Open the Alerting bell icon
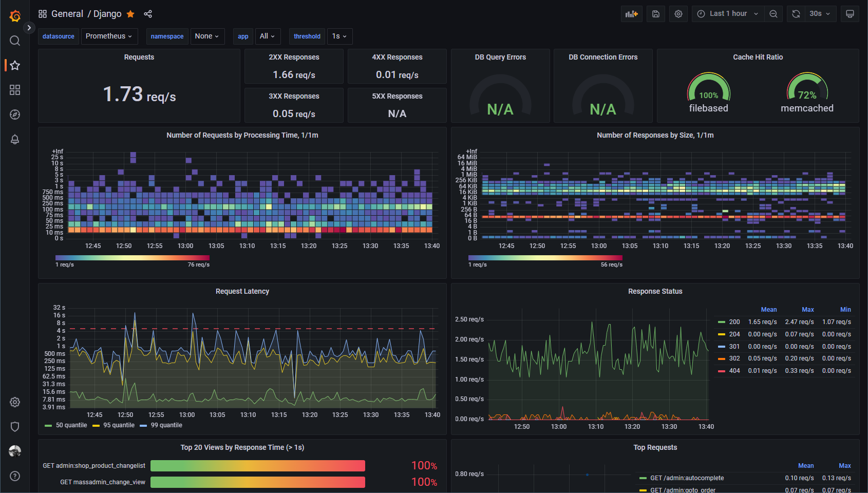868x493 pixels. point(15,139)
